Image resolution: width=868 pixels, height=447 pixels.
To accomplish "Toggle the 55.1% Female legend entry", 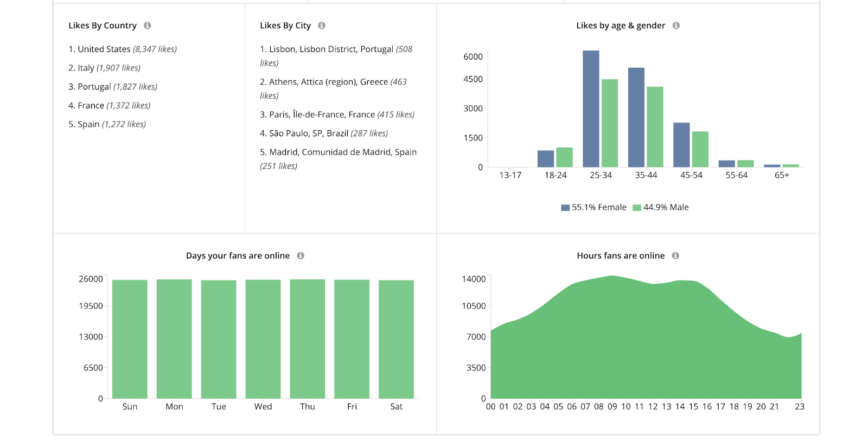I will pos(593,207).
